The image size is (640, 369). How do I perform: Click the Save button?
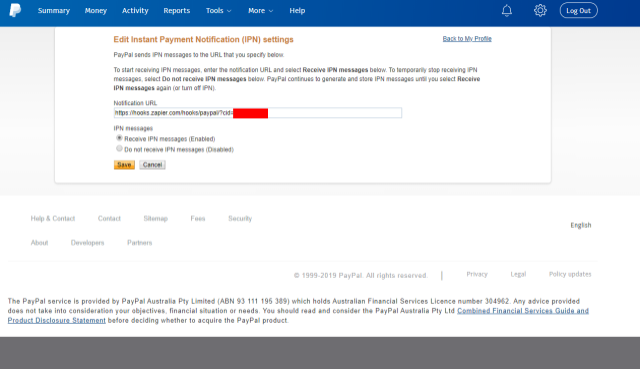(x=124, y=164)
